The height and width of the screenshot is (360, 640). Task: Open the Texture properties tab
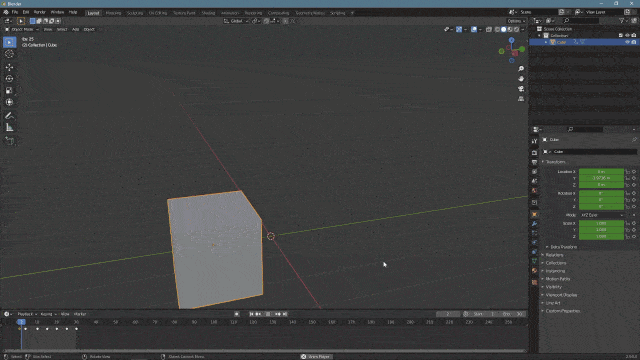click(x=534, y=282)
